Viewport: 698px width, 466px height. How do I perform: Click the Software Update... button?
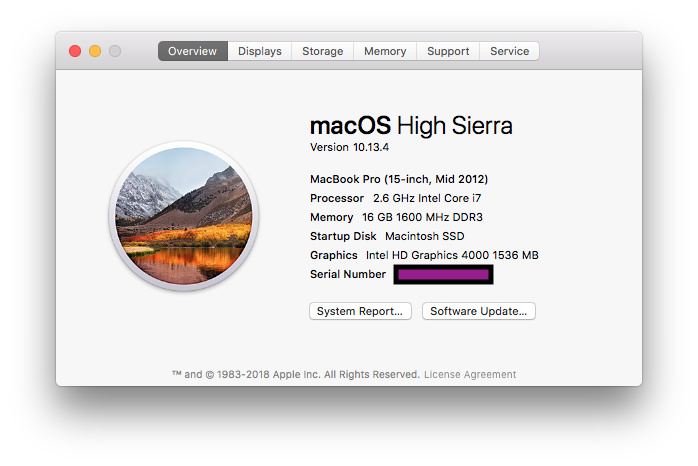pos(479,311)
